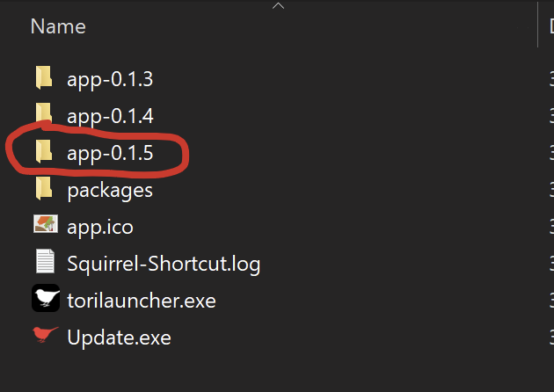Select the app-0.1.5 file name
554x392 pixels.
tap(110, 153)
